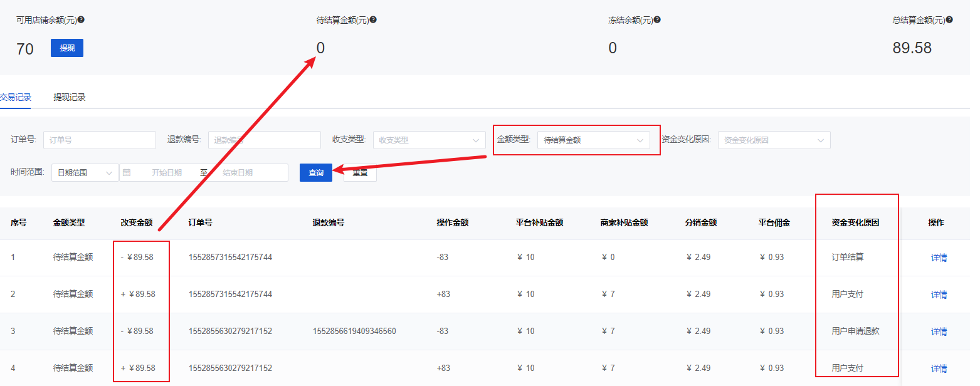Click help icon beside 总结算金额
Screen dimensions: 980x386
949,19
